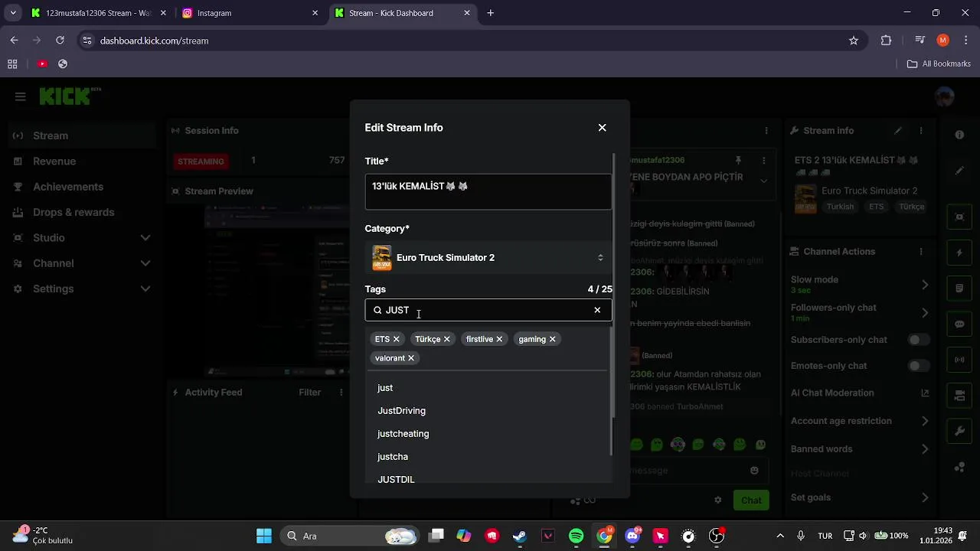Image resolution: width=980 pixels, height=551 pixels.
Task: Open Slow mode settings
Action: [859, 284]
